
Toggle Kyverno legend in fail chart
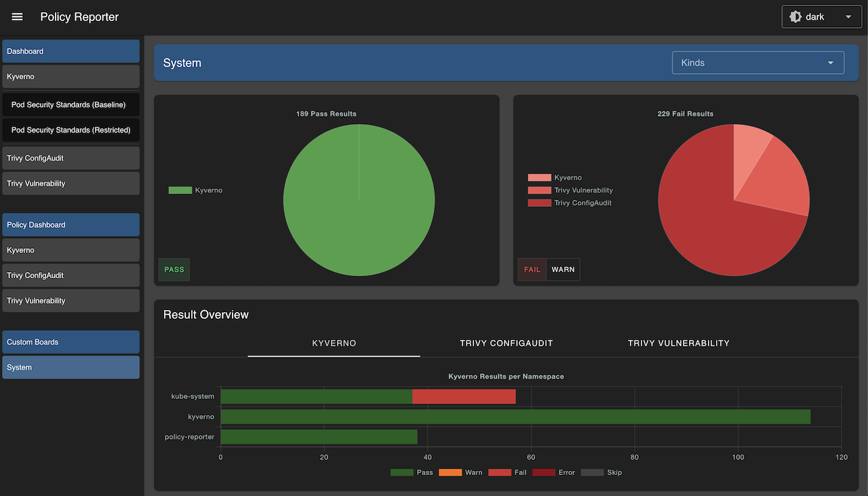(555, 178)
